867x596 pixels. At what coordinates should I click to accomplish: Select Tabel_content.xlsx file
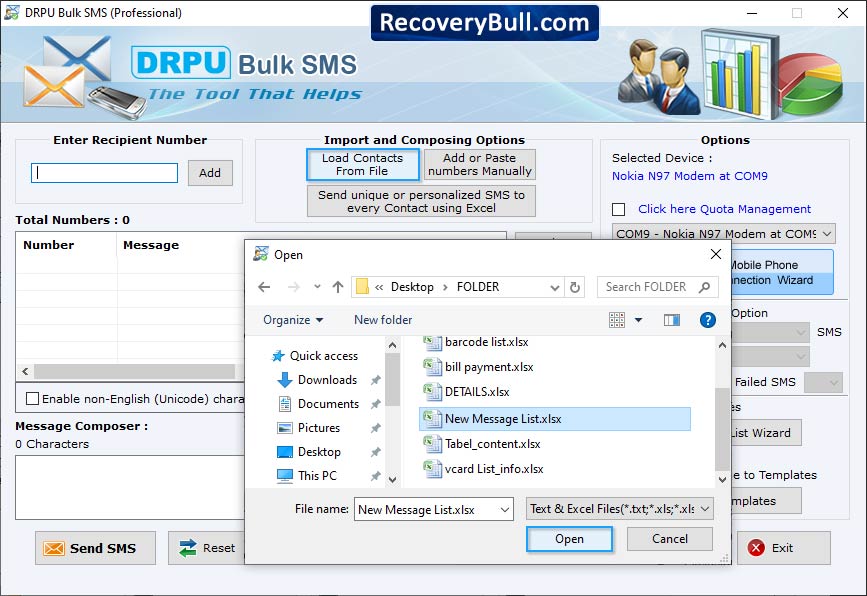click(x=482, y=444)
